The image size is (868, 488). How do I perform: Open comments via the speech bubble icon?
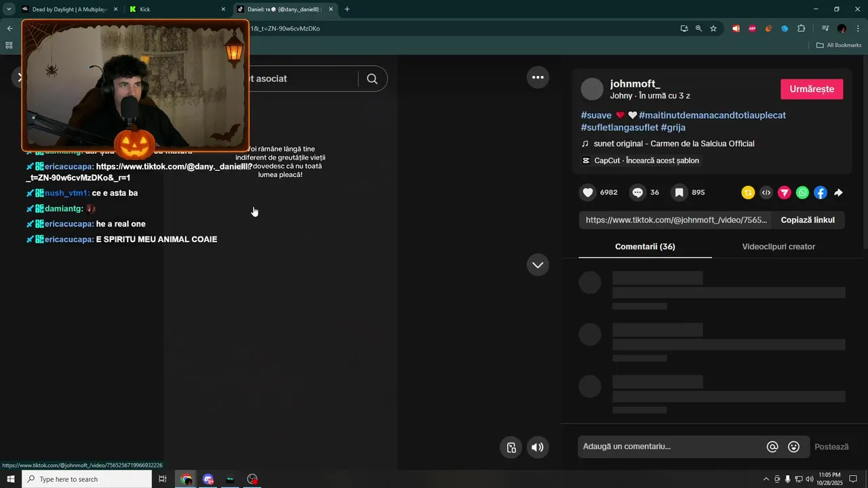(x=637, y=192)
